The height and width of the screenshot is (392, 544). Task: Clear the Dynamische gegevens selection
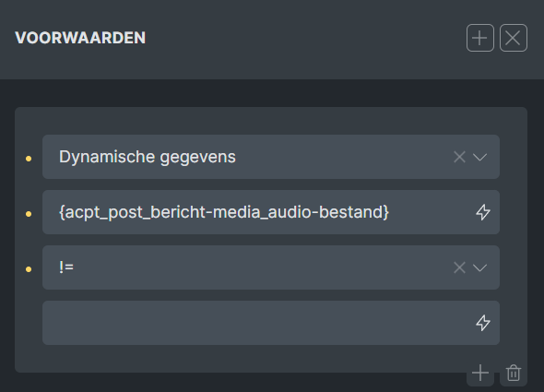tap(459, 157)
